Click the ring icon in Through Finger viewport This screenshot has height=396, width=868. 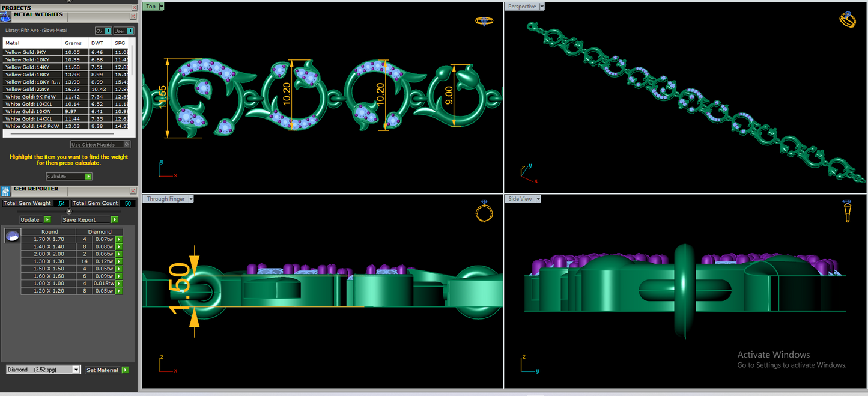(x=484, y=212)
